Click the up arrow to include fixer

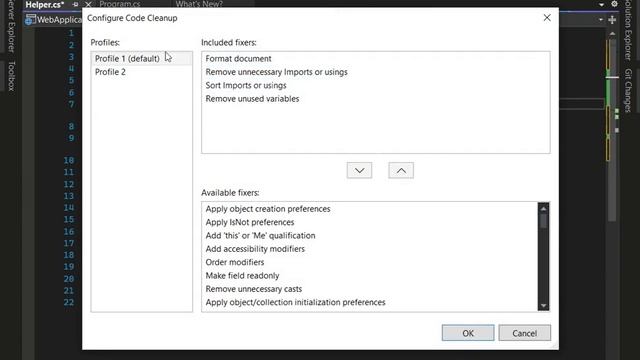pyautogui.click(x=401, y=170)
